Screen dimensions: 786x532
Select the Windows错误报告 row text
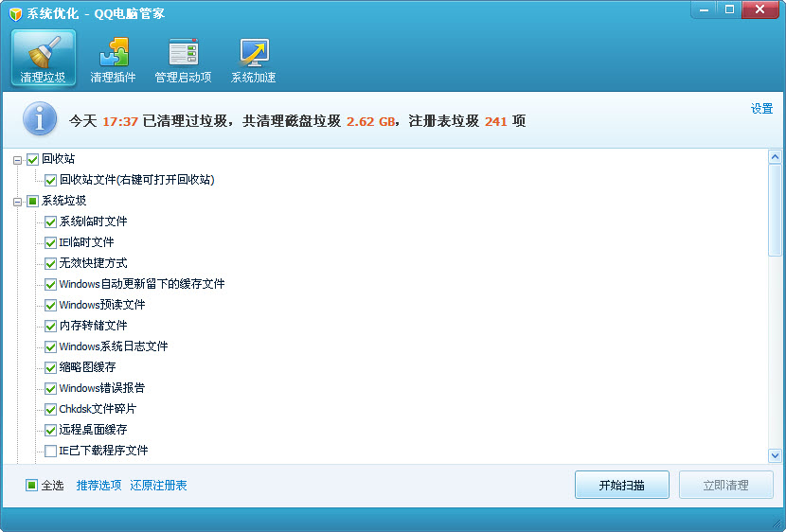pyautogui.click(x=101, y=388)
